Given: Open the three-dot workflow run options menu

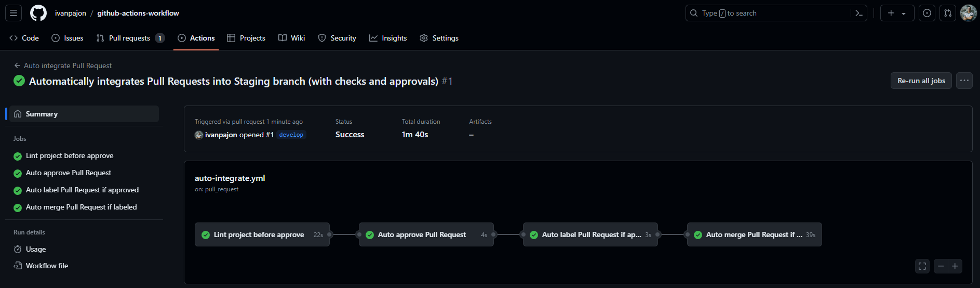Looking at the screenshot, I should click(x=964, y=81).
